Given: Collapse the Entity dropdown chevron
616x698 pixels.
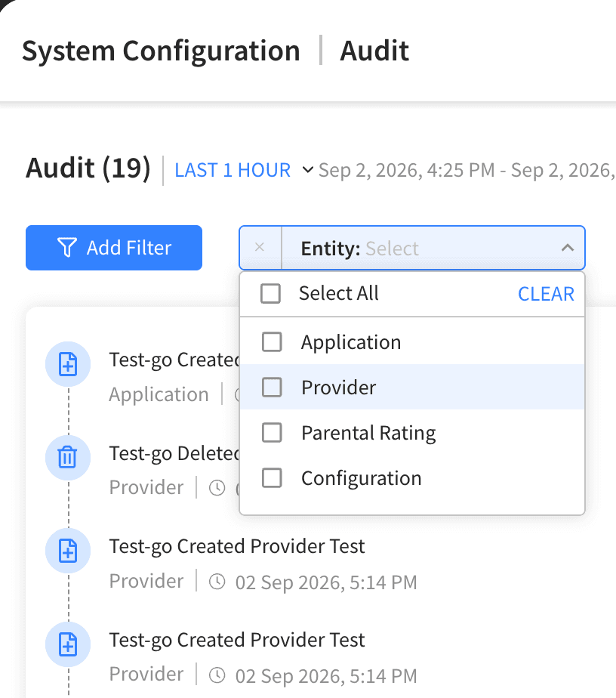Looking at the screenshot, I should (x=568, y=248).
